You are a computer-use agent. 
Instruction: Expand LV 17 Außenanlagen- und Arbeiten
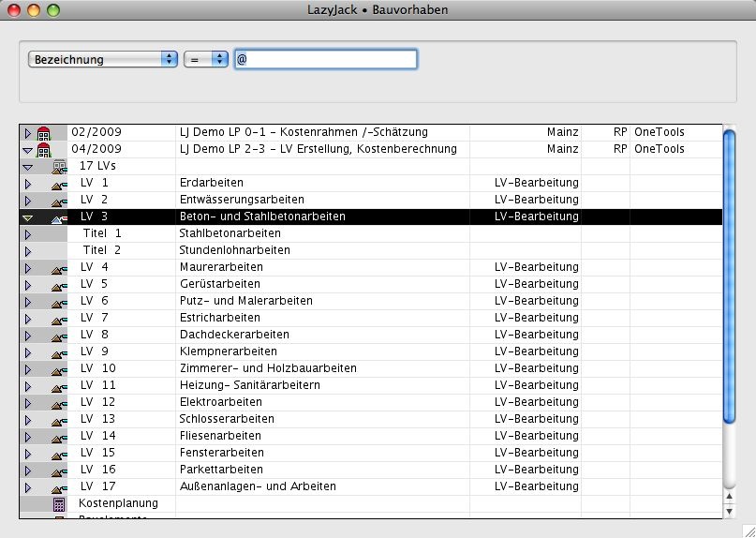[27, 487]
